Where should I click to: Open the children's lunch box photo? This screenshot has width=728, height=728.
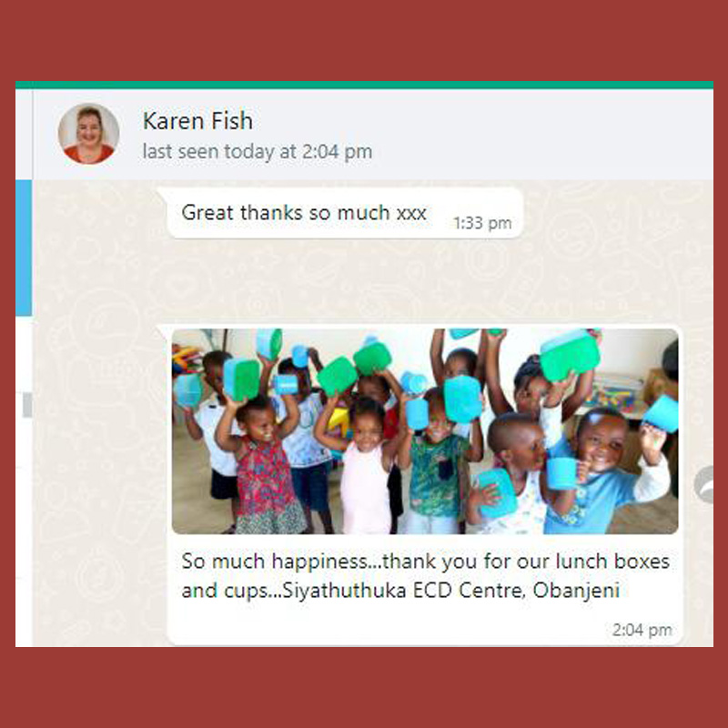[x=425, y=431]
